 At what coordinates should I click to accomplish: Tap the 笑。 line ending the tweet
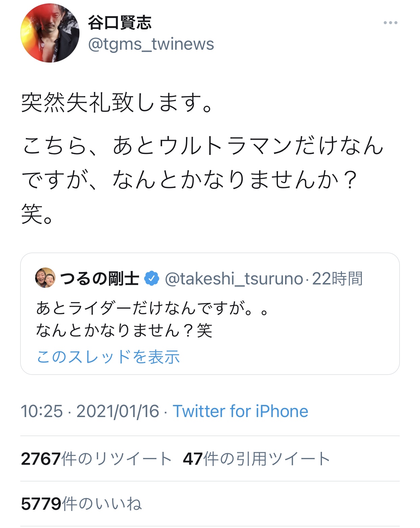tap(37, 214)
